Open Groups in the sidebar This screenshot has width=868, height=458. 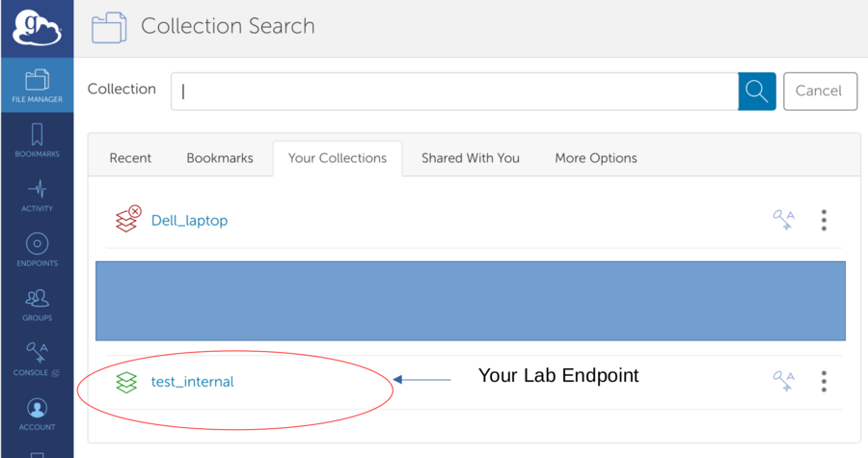[38, 305]
